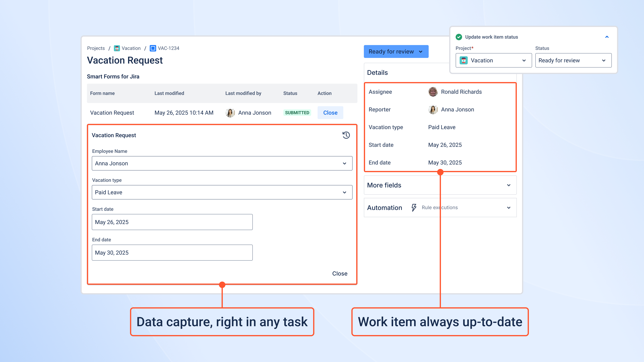The height and width of the screenshot is (362, 644).
Task: Click the May 26, 2025 10:14 AM cell
Action: point(184,113)
